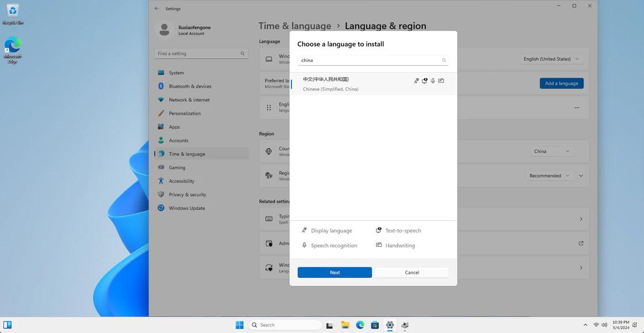
Task: Select the Display language icon for Chinese entry
Action: coord(416,81)
